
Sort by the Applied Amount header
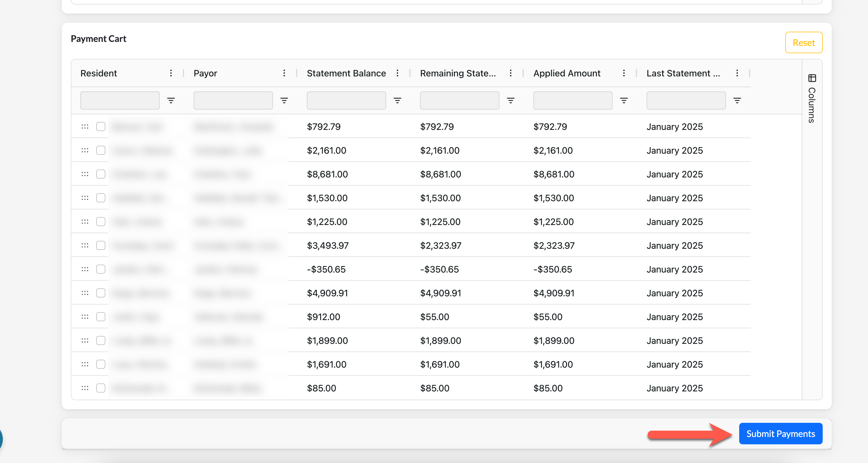pyautogui.click(x=566, y=73)
